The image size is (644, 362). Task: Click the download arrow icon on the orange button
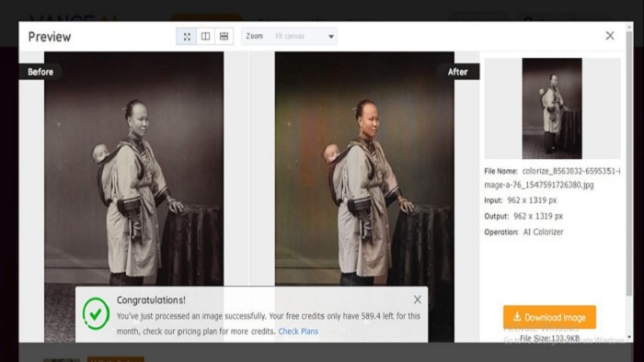coord(517,316)
